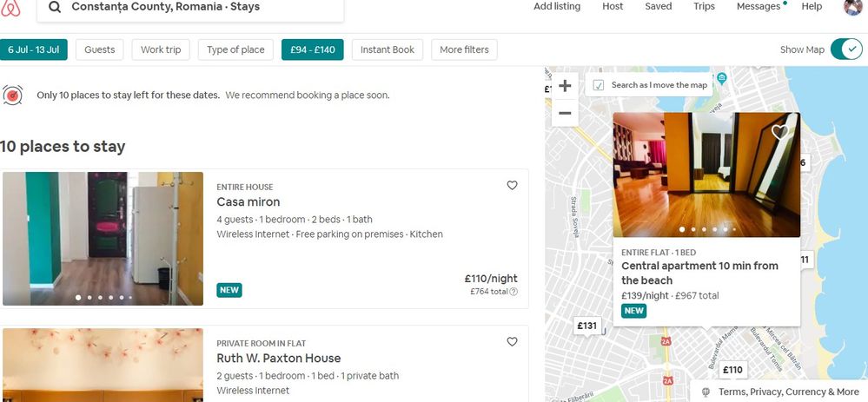Save Casa miron with heart icon
The width and height of the screenshot is (868, 402).
click(x=512, y=185)
